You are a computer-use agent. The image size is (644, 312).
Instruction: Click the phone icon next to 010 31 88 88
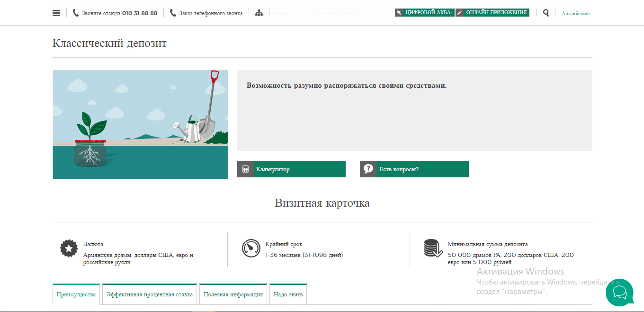75,12
